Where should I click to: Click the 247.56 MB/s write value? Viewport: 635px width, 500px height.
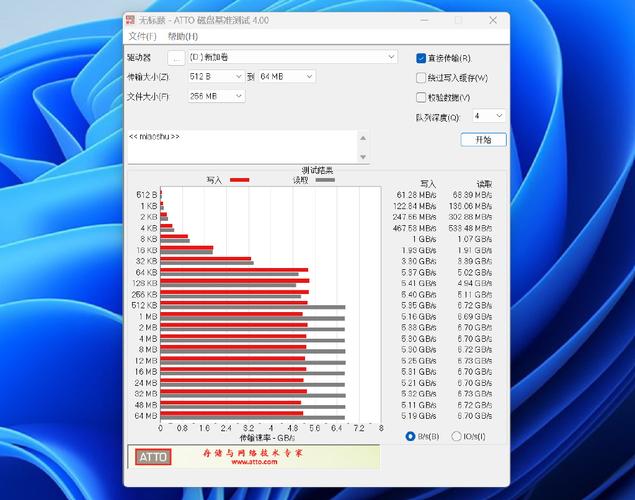tap(414, 217)
